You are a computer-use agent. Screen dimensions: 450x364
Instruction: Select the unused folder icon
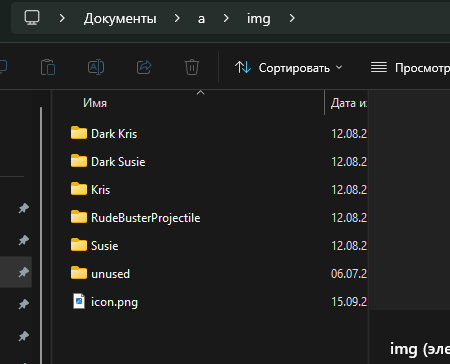click(x=79, y=273)
